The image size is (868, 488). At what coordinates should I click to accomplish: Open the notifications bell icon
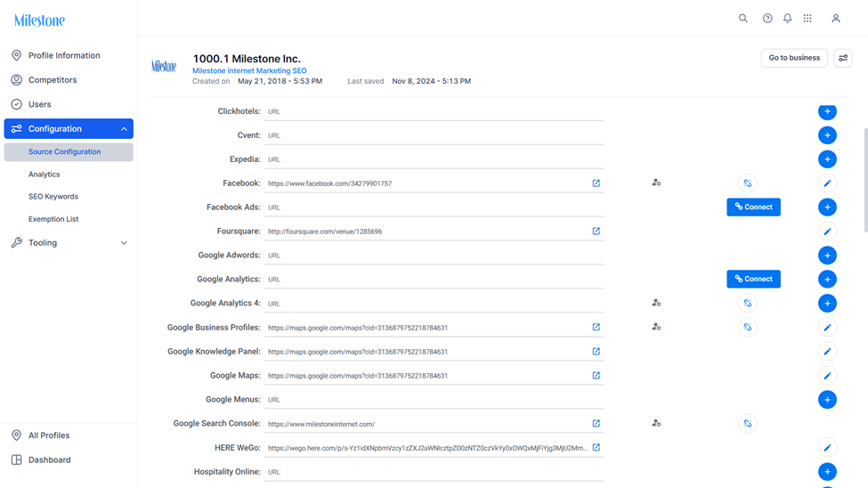787,19
